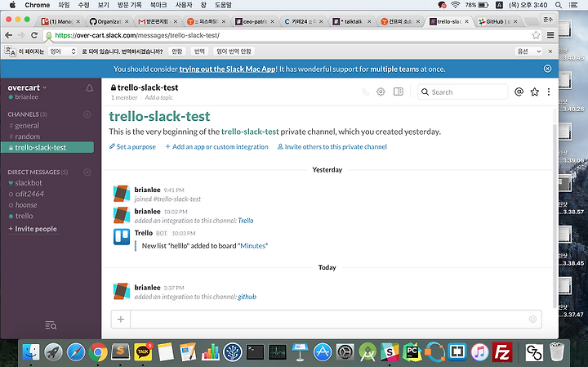Select the general channel
Screen dimensions: 588x367
point(27,126)
